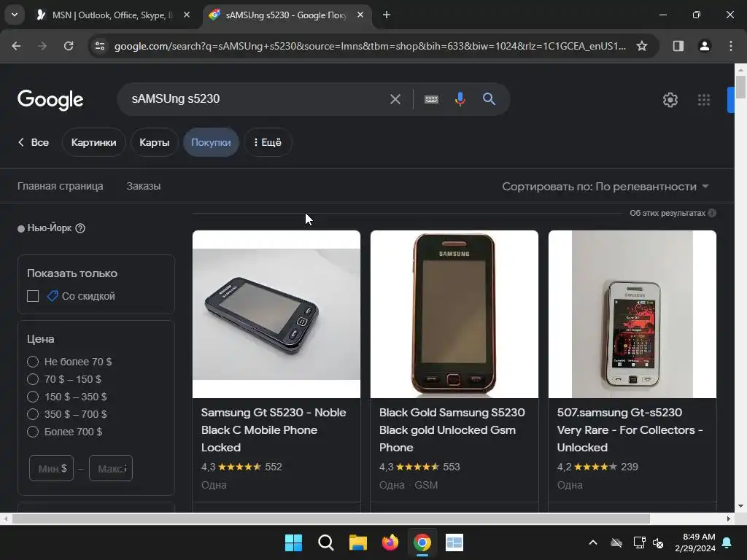Open the taskbar clock and date
Viewport: 747px width, 560px height.
[x=695, y=542]
